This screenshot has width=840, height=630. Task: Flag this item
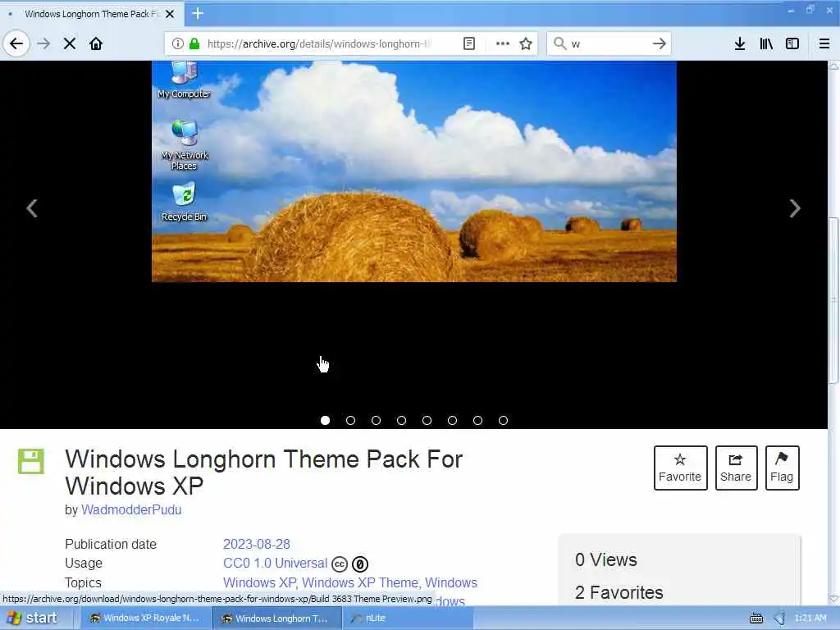point(782,468)
